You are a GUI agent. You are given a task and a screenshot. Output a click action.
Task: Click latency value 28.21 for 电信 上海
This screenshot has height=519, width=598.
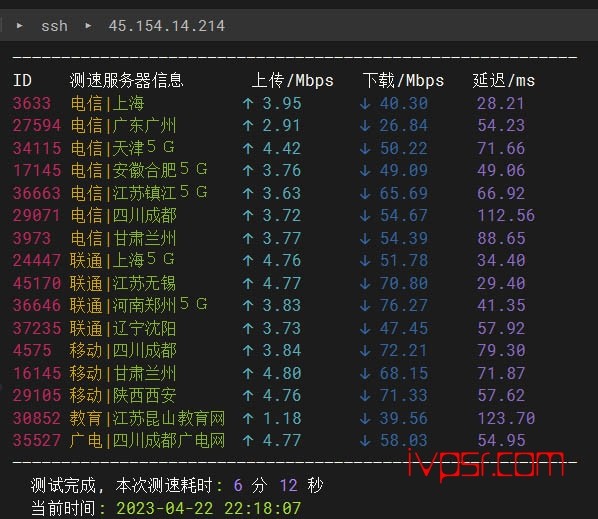click(501, 103)
